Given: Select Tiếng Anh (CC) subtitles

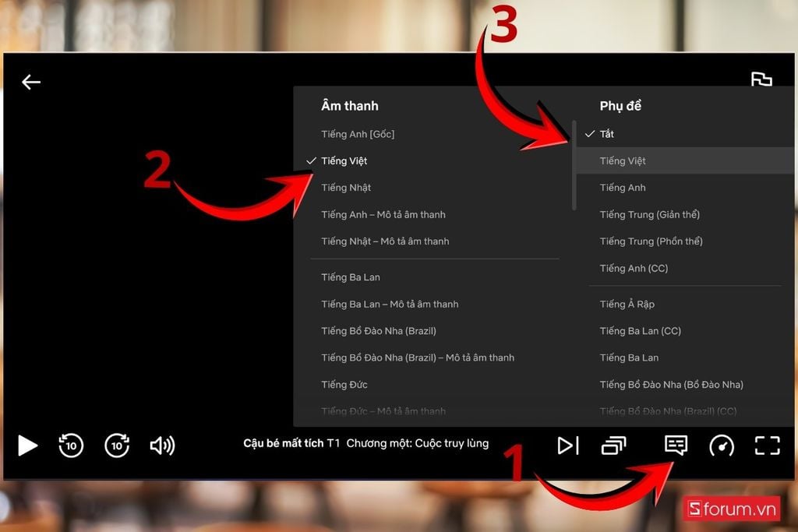Looking at the screenshot, I should tap(634, 268).
